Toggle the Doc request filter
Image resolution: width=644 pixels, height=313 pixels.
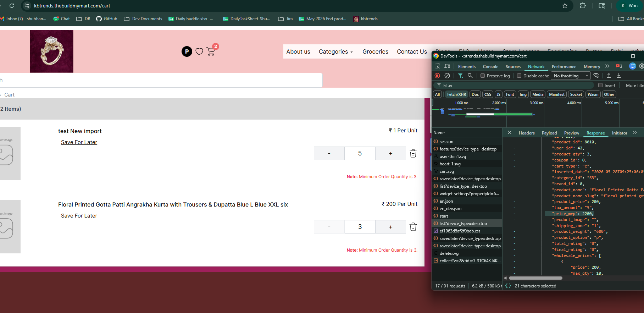coord(475,94)
